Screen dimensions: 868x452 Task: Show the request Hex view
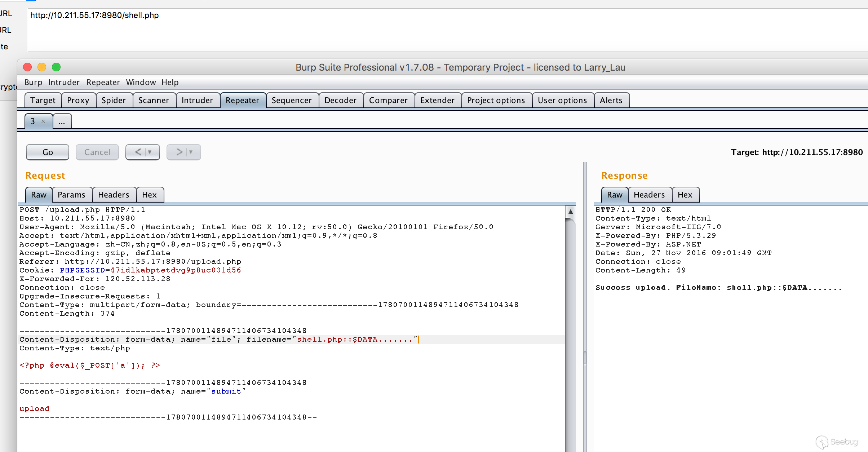coord(149,195)
